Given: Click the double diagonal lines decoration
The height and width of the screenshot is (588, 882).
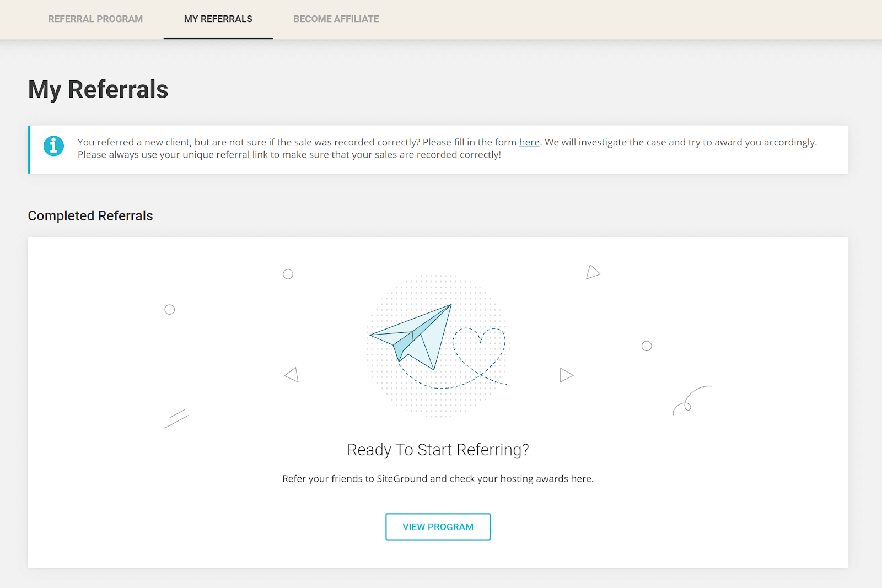Looking at the screenshot, I should 176,419.
